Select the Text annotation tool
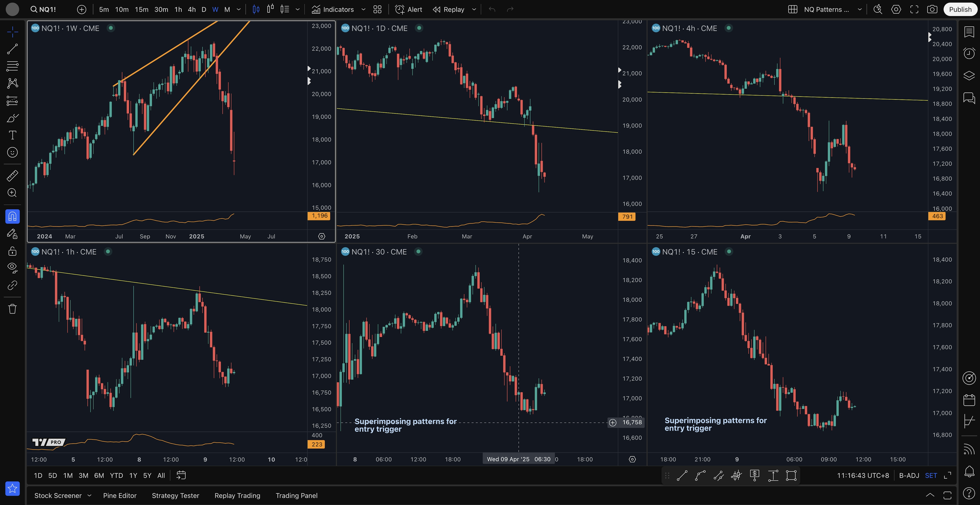The height and width of the screenshot is (505, 980). (x=12, y=135)
